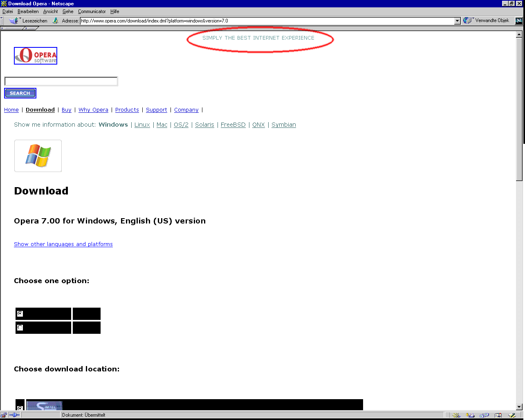The width and height of the screenshot is (525, 420).
Task: Click in the Opera site search field
Action: tap(61, 81)
